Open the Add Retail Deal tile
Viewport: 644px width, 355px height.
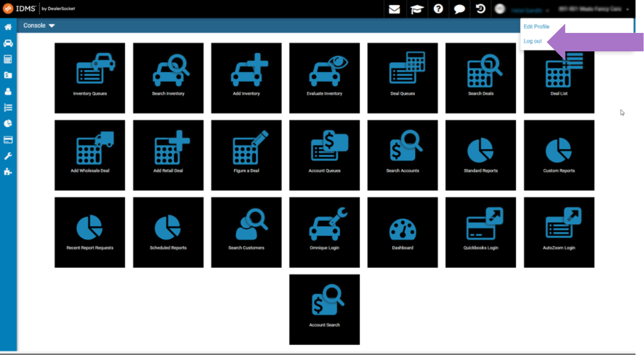(168, 155)
